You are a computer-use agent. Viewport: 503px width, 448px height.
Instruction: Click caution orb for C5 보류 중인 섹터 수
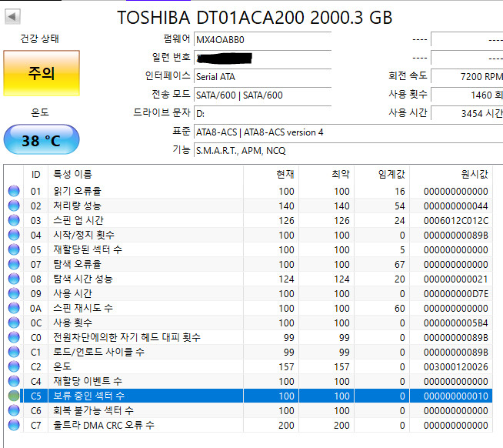(14, 396)
